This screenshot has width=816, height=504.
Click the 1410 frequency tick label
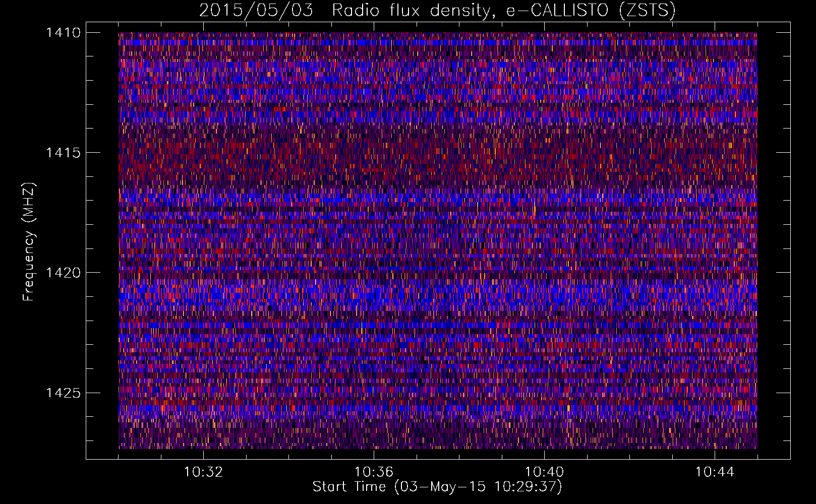tap(63, 33)
